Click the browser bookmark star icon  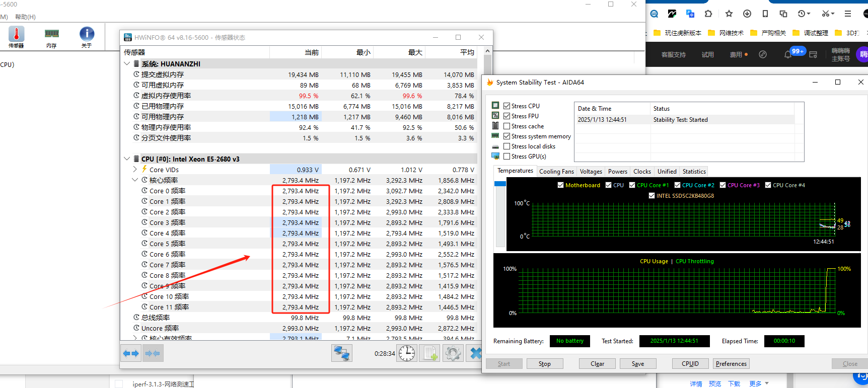coord(729,14)
